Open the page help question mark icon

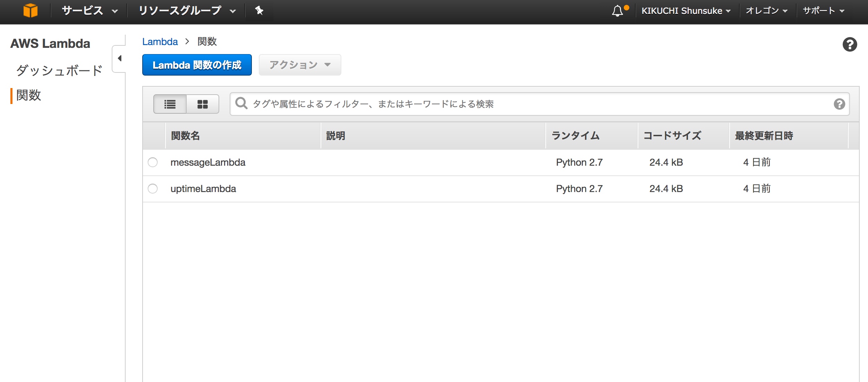[850, 44]
